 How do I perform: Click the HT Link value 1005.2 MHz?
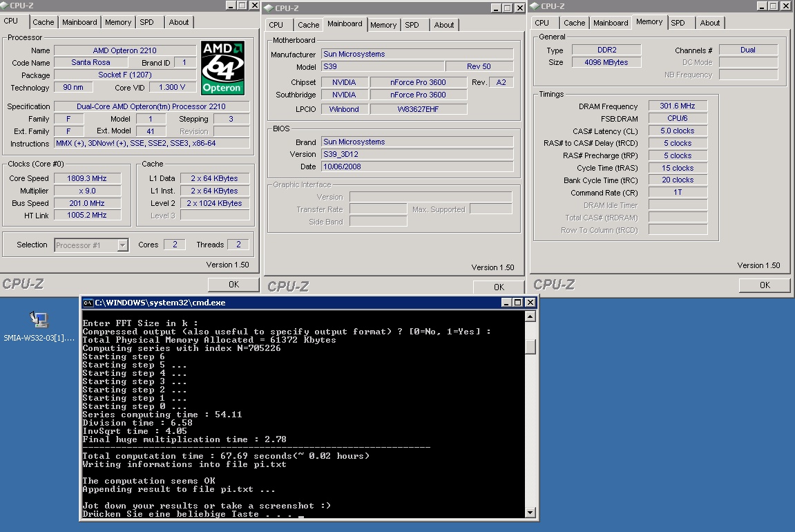point(87,215)
